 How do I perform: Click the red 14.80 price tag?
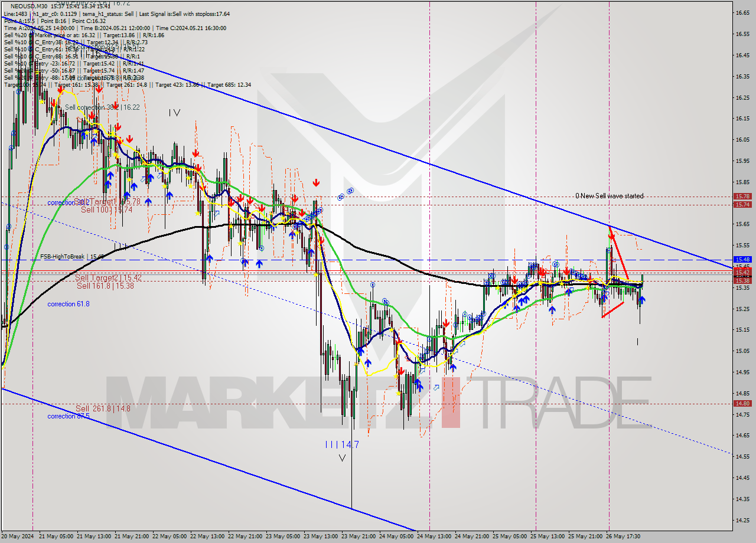coord(742,404)
